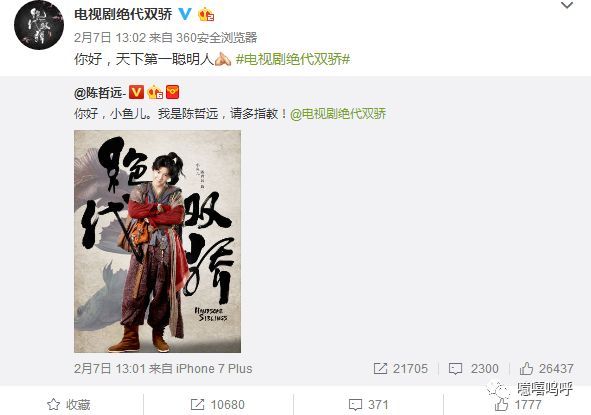The image size is (591, 415).
Task: Repost this post showing 10680
Action: point(217,404)
